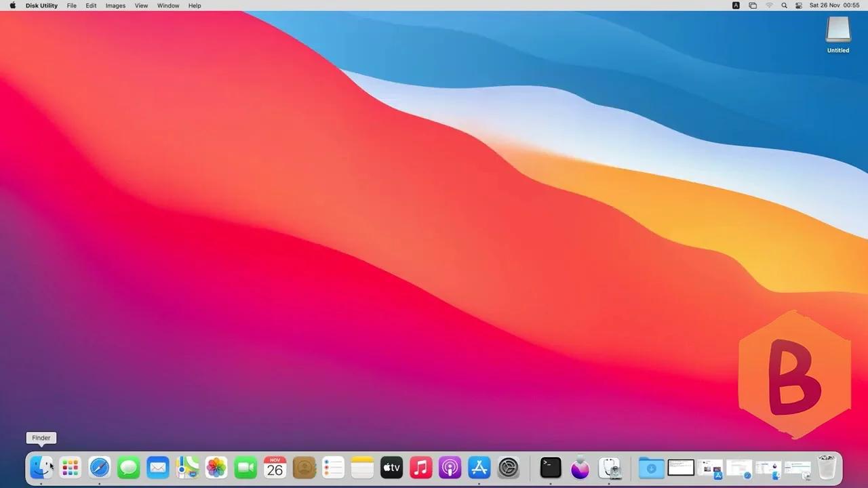Open System Preferences from the Dock

pyautogui.click(x=508, y=467)
